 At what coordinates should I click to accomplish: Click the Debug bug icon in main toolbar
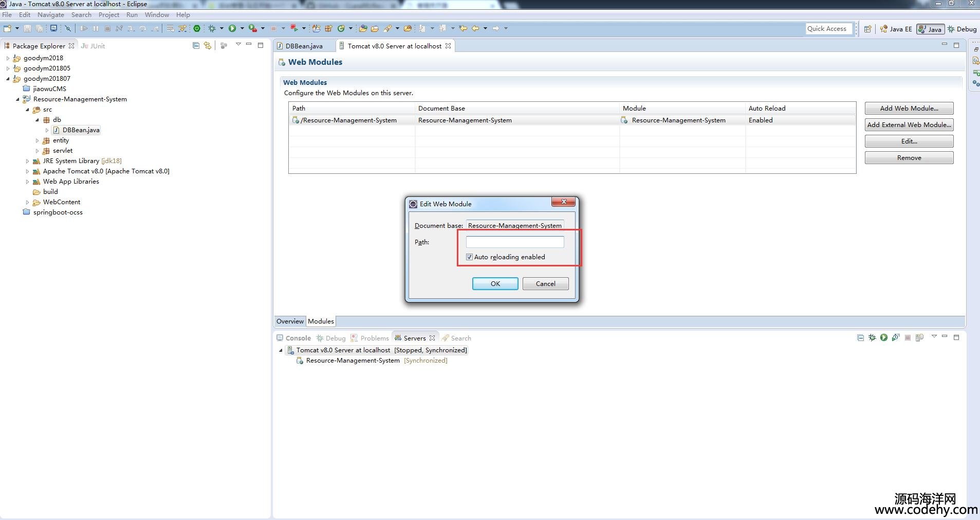click(x=212, y=28)
